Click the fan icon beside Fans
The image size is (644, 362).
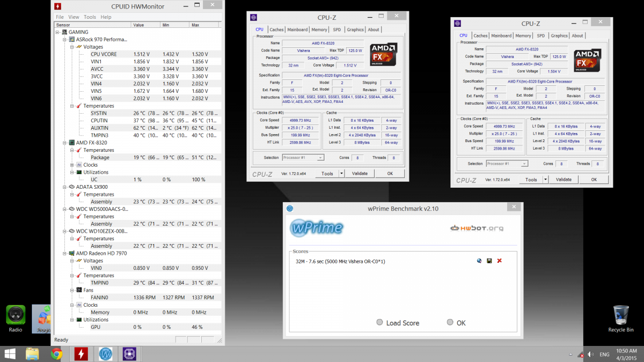pos(79,290)
